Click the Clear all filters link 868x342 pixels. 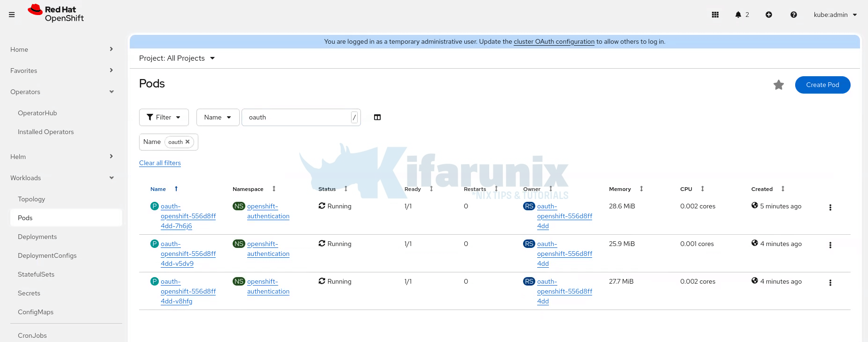(160, 163)
